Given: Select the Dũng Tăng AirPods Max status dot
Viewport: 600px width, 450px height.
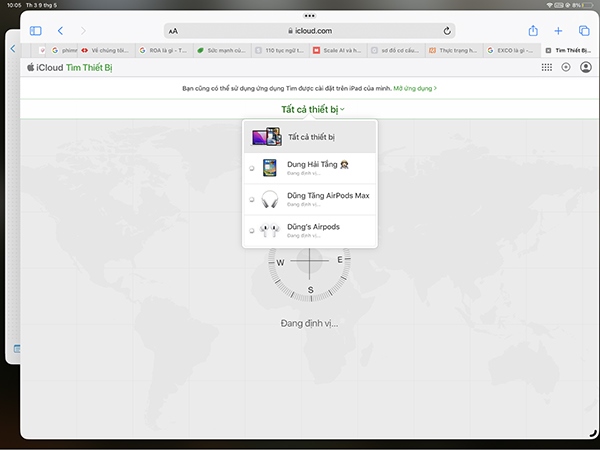Looking at the screenshot, I should [252, 199].
